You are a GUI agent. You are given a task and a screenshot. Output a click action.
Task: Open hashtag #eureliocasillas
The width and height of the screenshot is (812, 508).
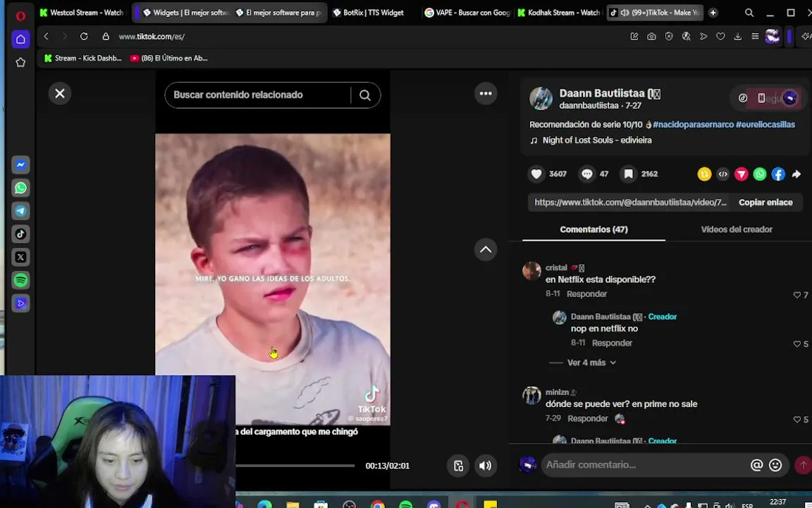click(765, 124)
